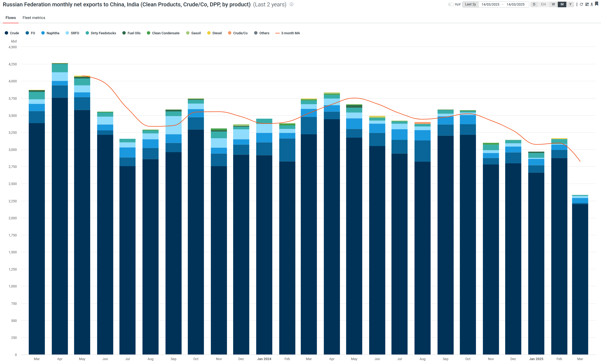Select the Flows tab

point(11,18)
